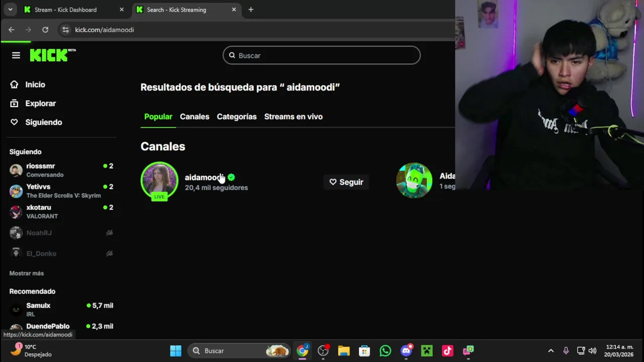Viewport: 644px width, 362px height.
Task: Go to Explorar in sidebar
Action: (41, 103)
